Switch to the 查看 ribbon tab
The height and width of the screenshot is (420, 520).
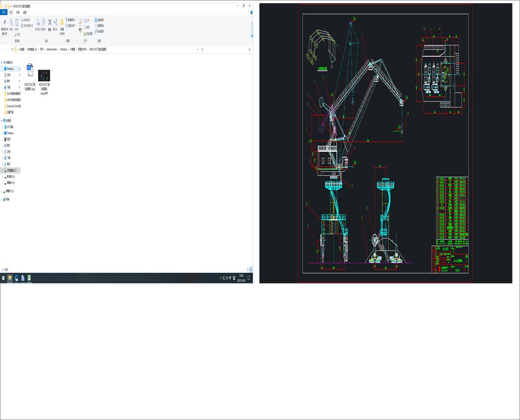coord(24,12)
